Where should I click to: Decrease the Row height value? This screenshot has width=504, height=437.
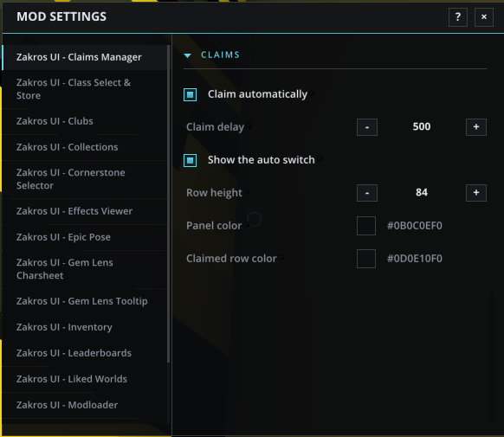pos(367,193)
